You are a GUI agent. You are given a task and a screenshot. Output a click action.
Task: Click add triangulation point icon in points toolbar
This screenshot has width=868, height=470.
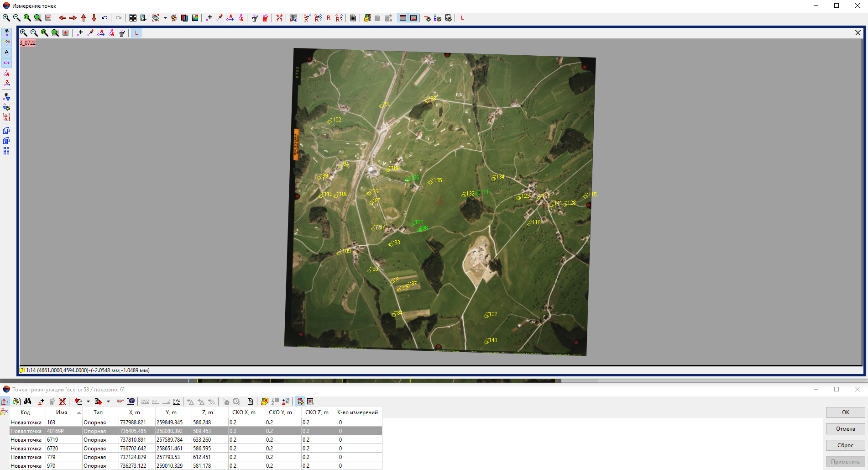click(42, 401)
